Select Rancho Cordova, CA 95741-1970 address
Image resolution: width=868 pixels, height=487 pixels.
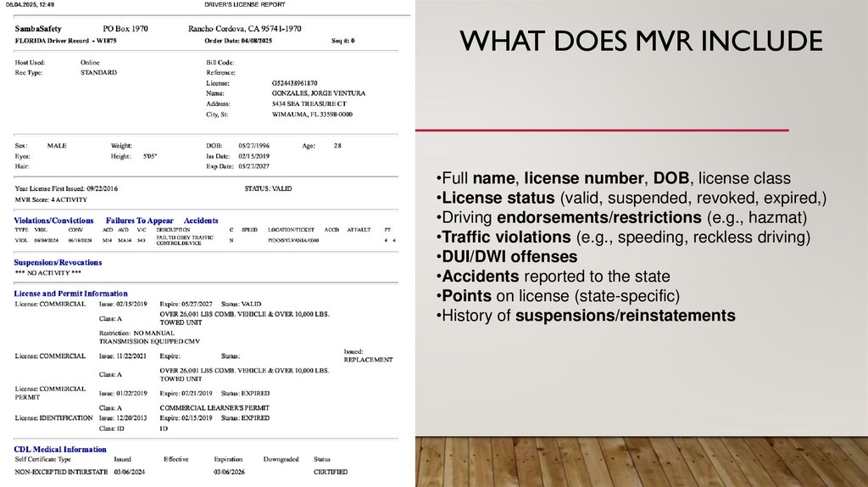245,29
